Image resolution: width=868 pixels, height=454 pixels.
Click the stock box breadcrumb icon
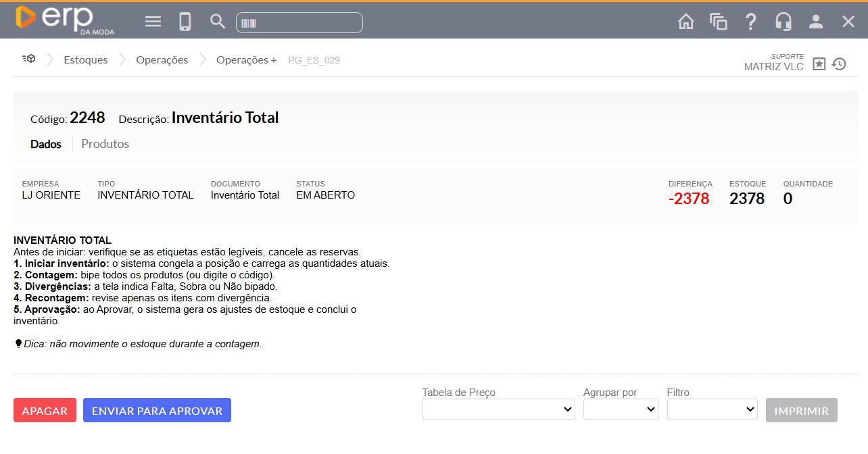coord(28,59)
